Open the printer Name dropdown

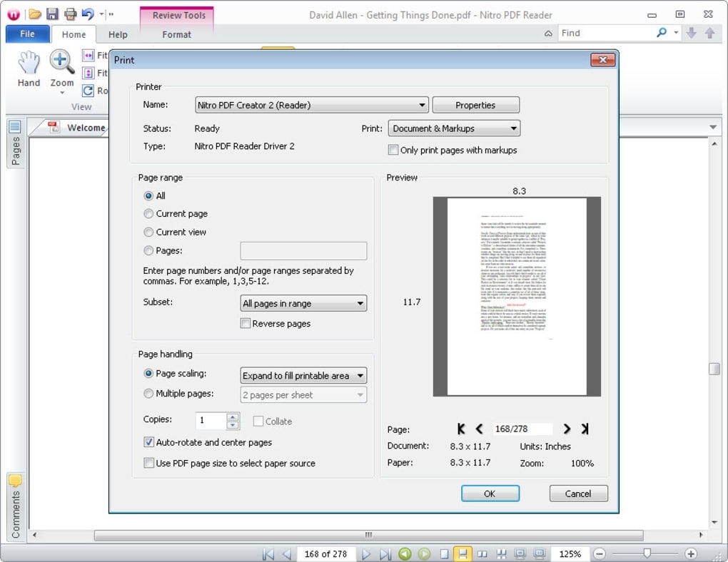pos(312,106)
